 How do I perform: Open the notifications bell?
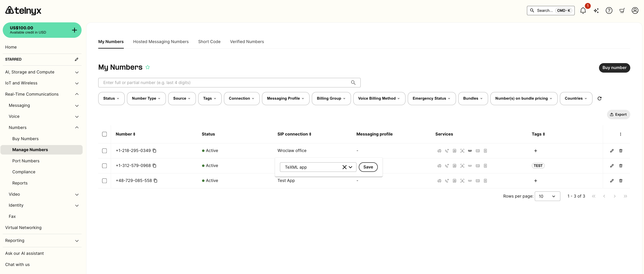click(x=583, y=11)
